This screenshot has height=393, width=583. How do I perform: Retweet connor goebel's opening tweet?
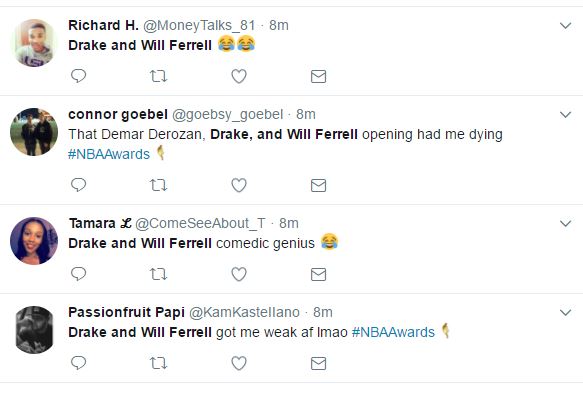[158, 185]
